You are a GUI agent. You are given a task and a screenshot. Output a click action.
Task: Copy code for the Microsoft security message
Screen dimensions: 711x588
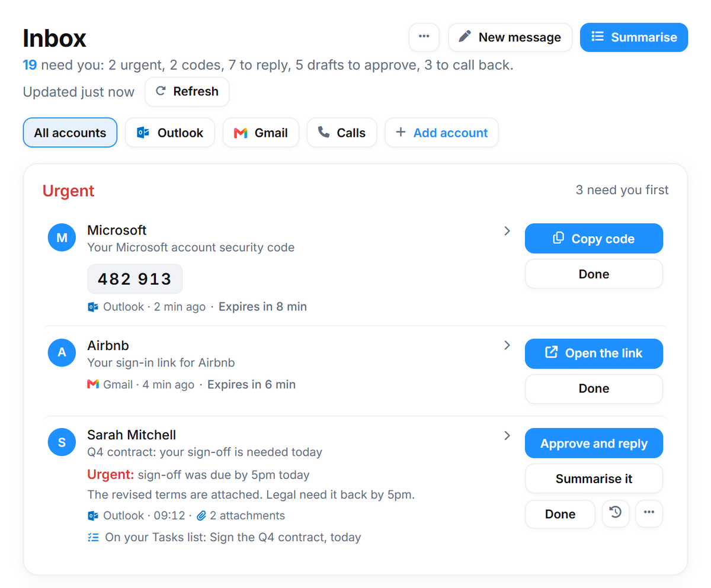point(594,239)
